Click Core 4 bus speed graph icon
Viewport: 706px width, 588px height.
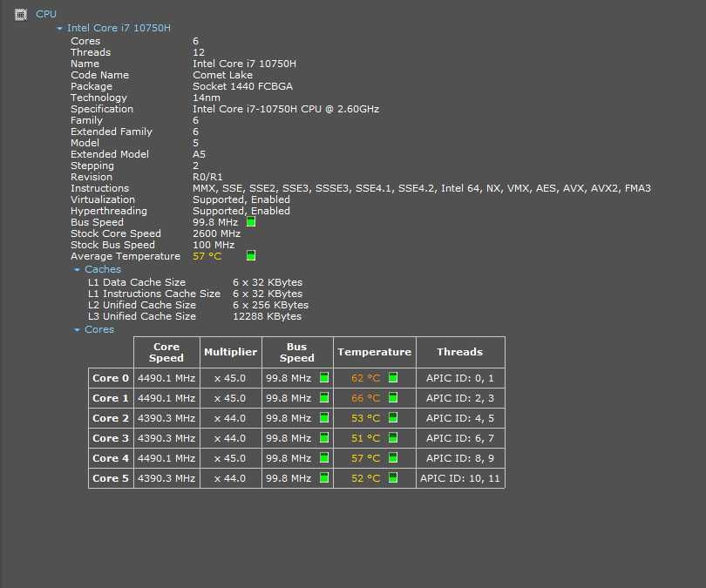click(324, 457)
